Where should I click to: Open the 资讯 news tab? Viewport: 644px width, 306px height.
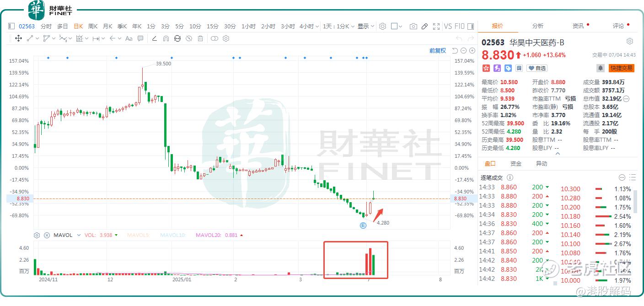(x=578, y=26)
